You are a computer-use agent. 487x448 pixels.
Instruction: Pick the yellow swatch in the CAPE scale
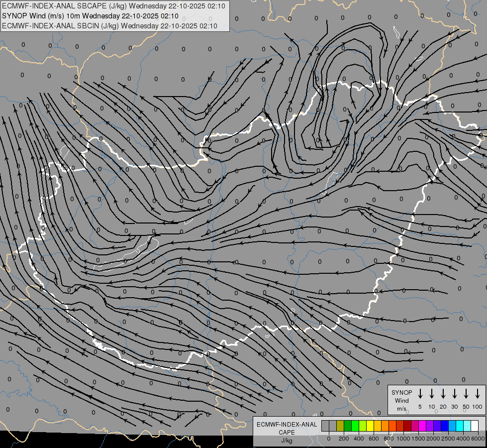pos(370,426)
